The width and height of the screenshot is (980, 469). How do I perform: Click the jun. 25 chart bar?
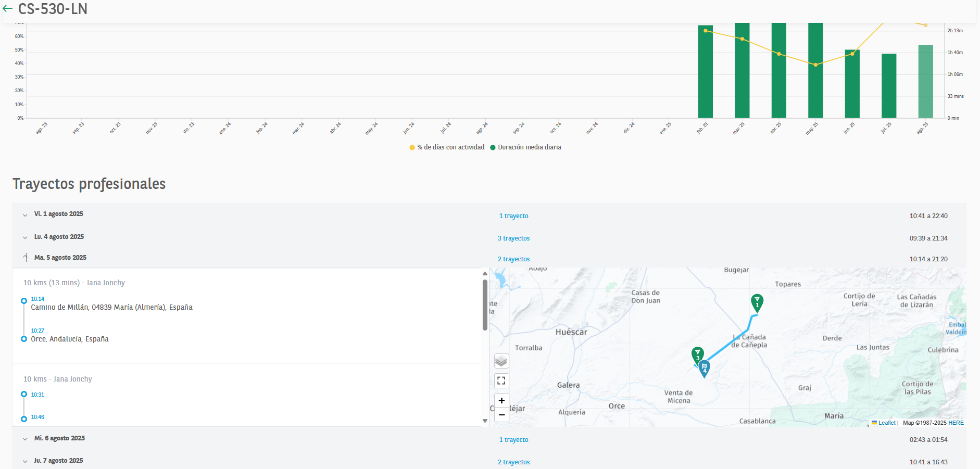pyautogui.click(x=852, y=84)
